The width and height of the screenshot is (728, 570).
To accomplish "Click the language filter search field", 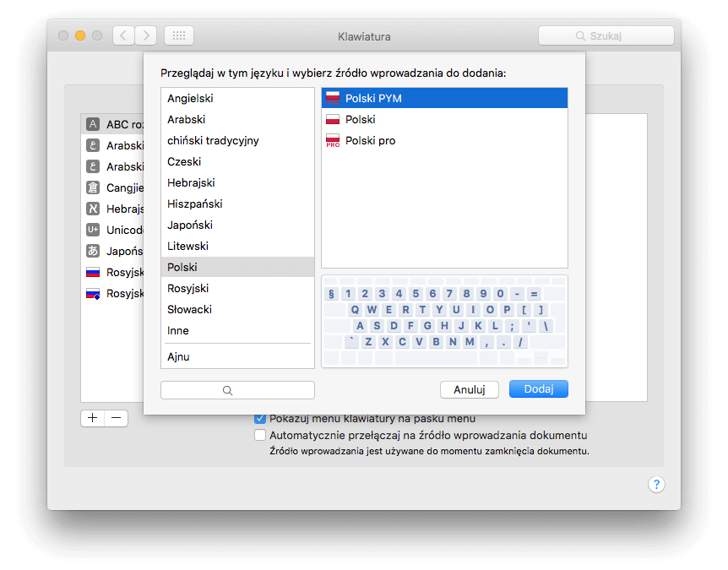I will click(237, 390).
